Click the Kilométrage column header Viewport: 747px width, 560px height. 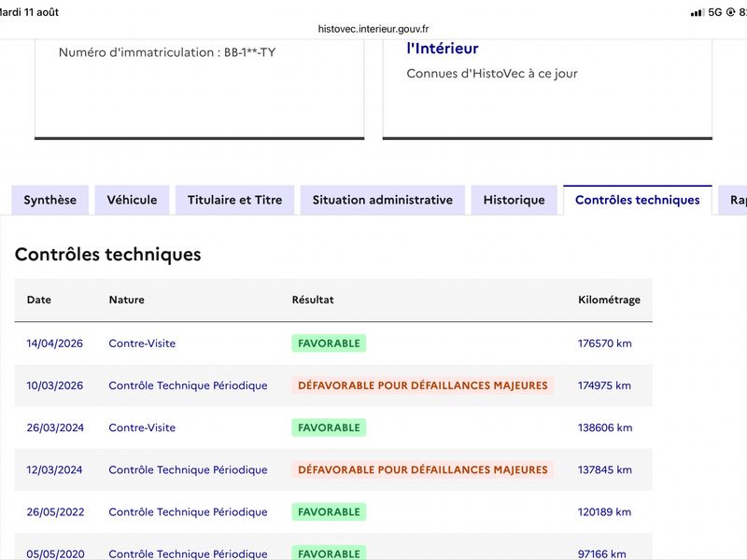click(609, 300)
